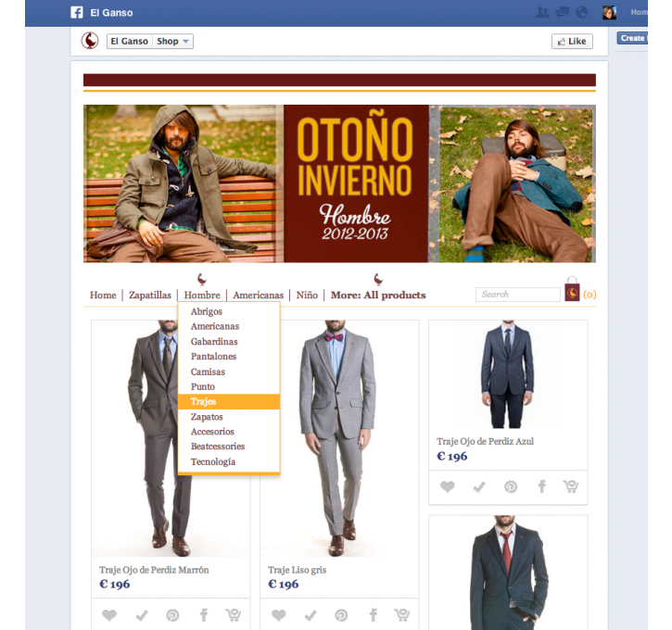Expand More: All products menu
The image size is (672, 630).
click(378, 296)
